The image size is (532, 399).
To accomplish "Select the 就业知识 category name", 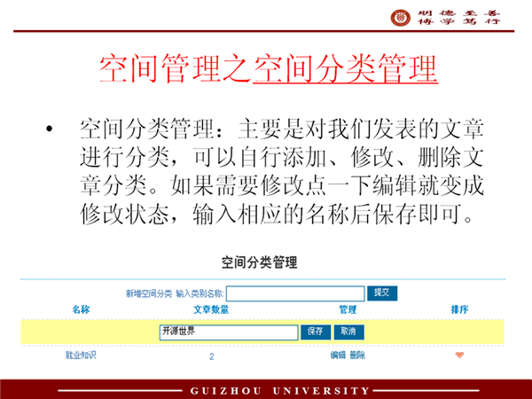I will 80,356.
